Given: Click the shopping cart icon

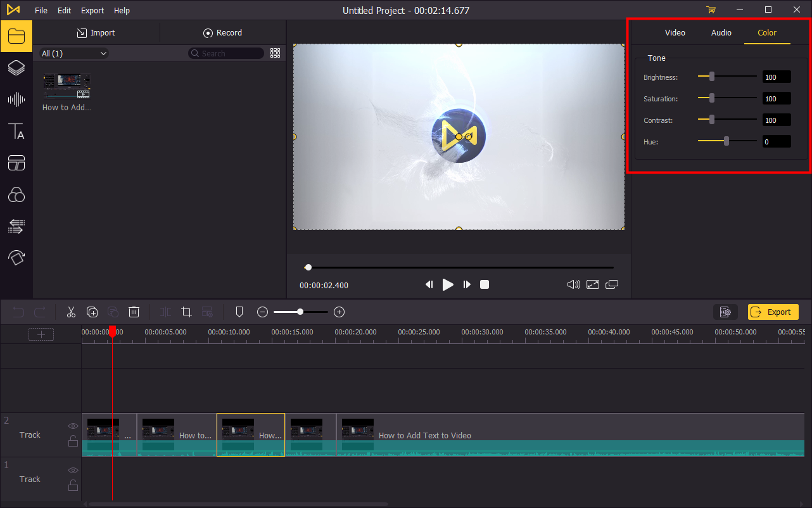Looking at the screenshot, I should (x=711, y=10).
